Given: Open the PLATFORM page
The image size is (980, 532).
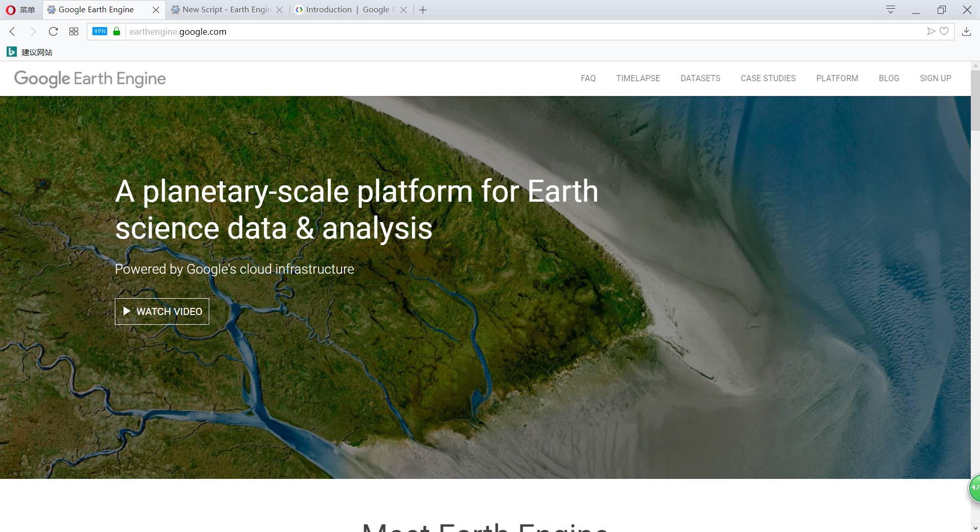Looking at the screenshot, I should (837, 79).
